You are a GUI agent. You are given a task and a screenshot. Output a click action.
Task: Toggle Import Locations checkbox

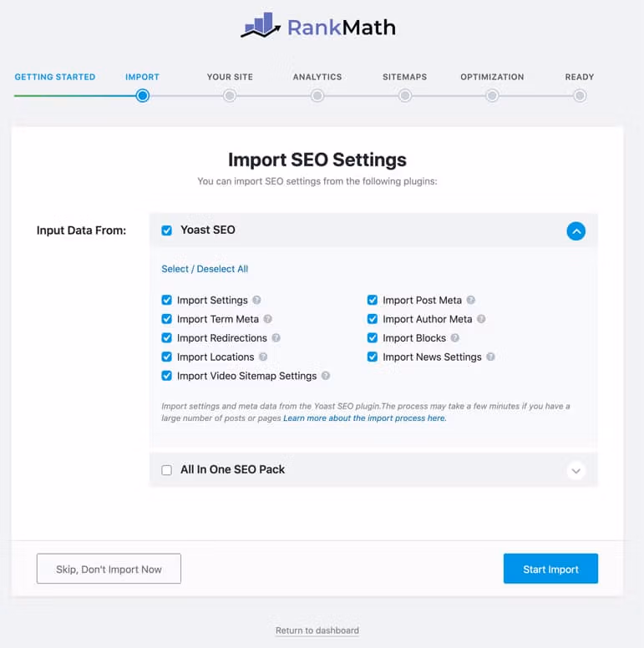tap(166, 357)
